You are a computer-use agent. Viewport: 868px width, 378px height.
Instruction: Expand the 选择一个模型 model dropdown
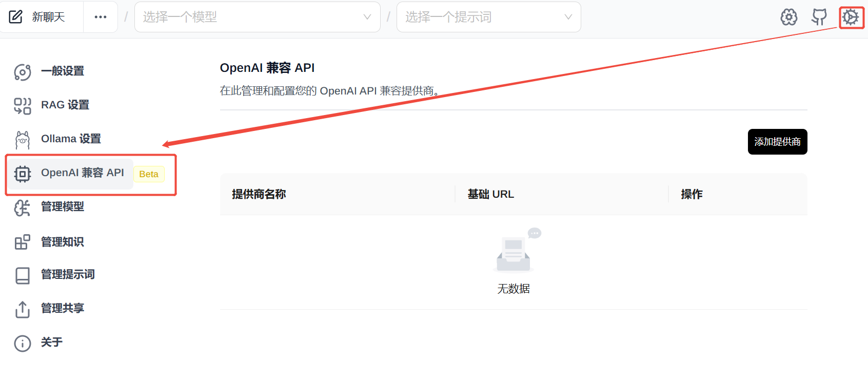click(257, 17)
